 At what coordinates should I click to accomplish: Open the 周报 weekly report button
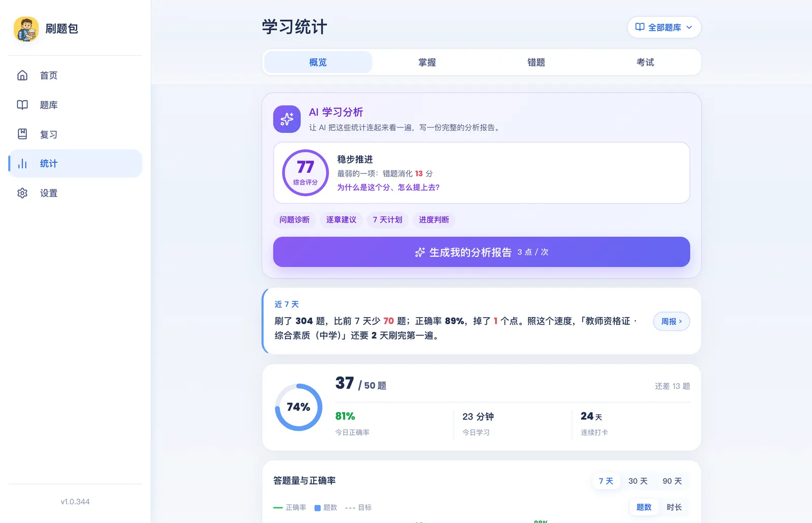click(671, 321)
